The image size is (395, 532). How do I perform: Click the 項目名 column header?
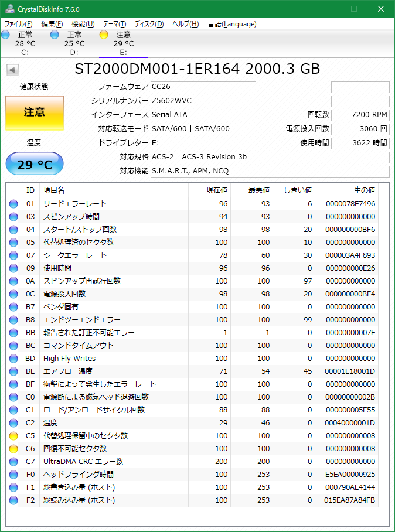tap(54, 190)
